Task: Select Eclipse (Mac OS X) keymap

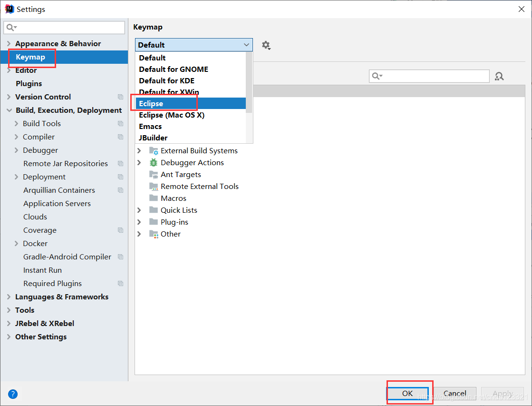Action: tap(190, 115)
